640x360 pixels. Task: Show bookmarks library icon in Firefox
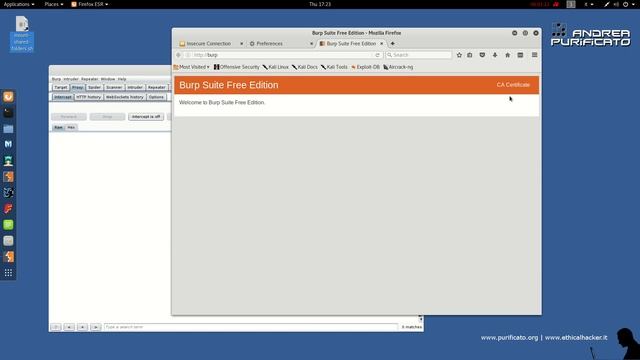coord(470,55)
